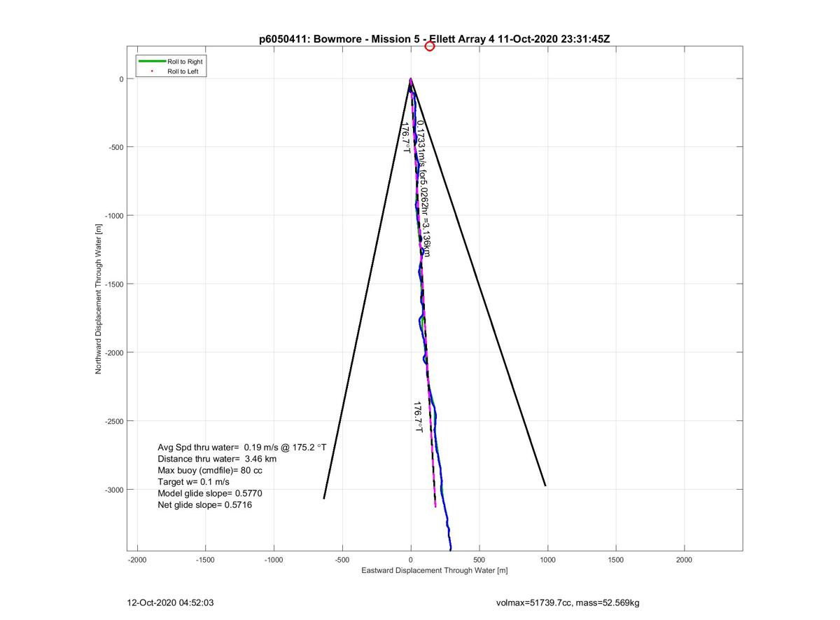Click the "-3000" tick on the northward axis
Image resolution: width=840 pixels, height=620 pixels.
coord(114,490)
